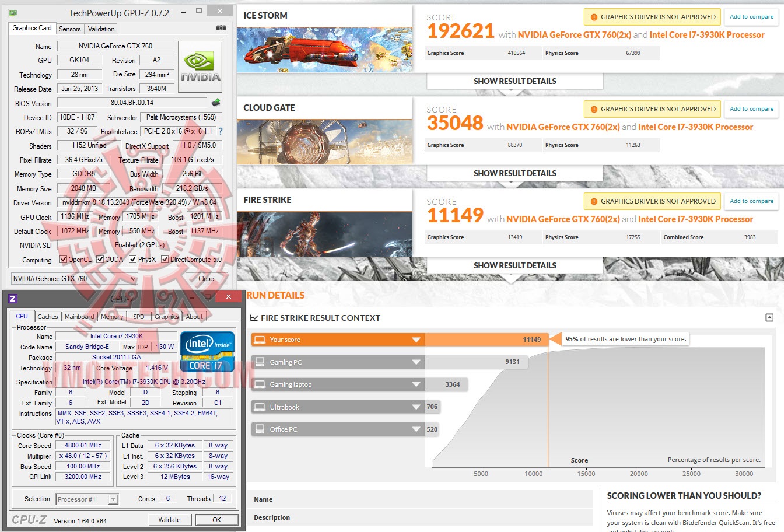The width and height of the screenshot is (784, 532).
Task: Click Fire Strike's driver not approved warning
Action: pyautogui.click(x=653, y=201)
